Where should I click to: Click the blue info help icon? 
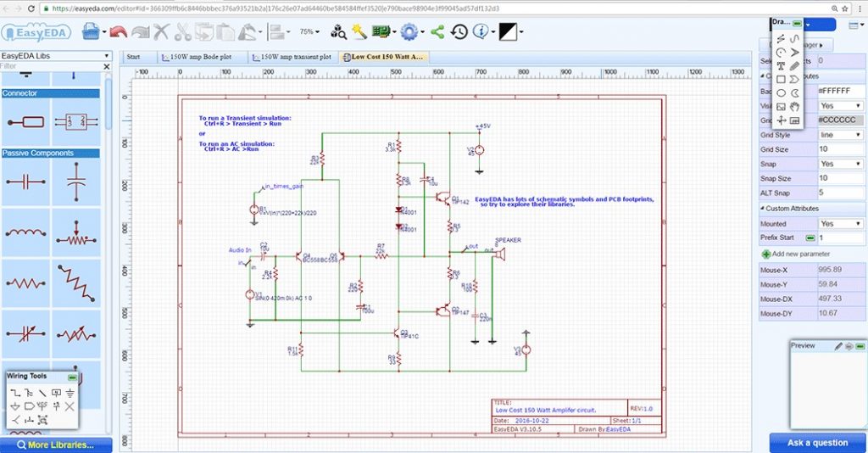coord(481,31)
